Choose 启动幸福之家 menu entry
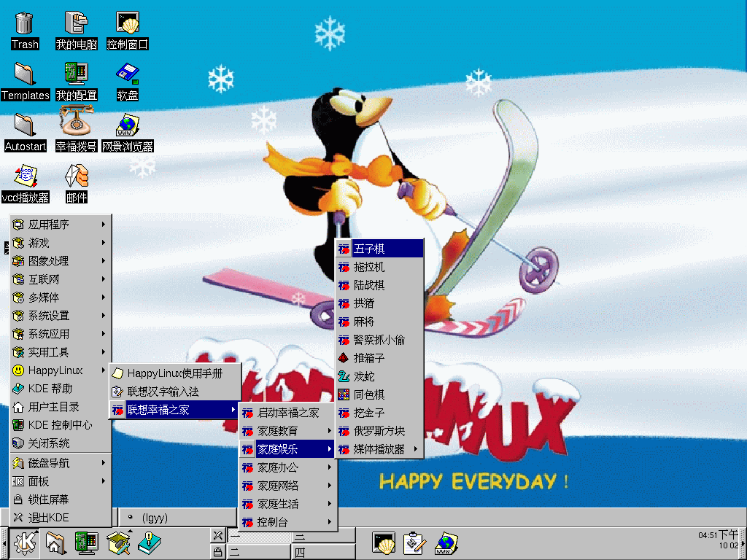This screenshot has width=747, height=560. 287,413
